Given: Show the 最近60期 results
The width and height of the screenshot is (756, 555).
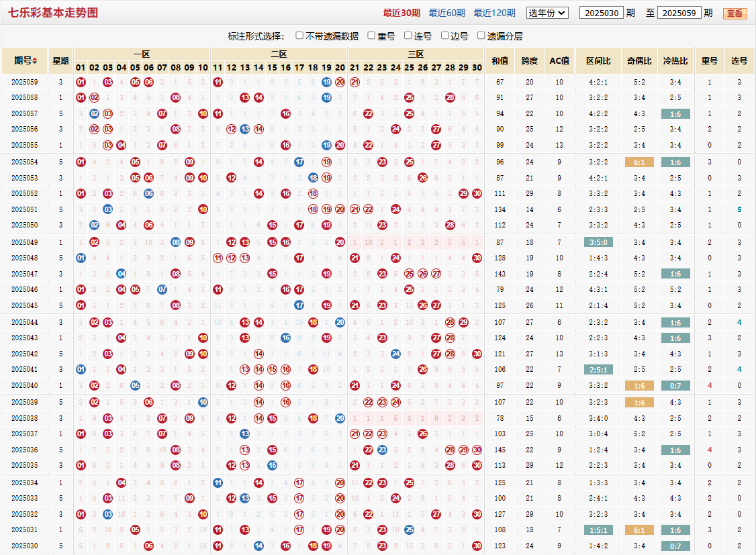Looking at the screenshot, I should (447, 13).
